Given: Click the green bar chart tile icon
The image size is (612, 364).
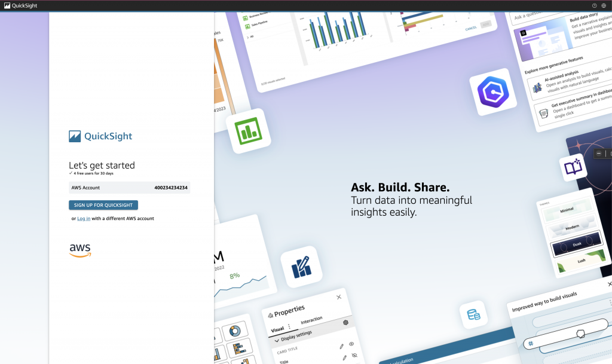Looking at the screenshot, I should click(248, 131).
